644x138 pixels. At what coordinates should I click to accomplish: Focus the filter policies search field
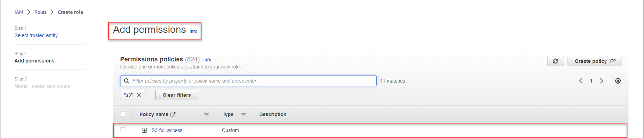[x=248, y=81]
